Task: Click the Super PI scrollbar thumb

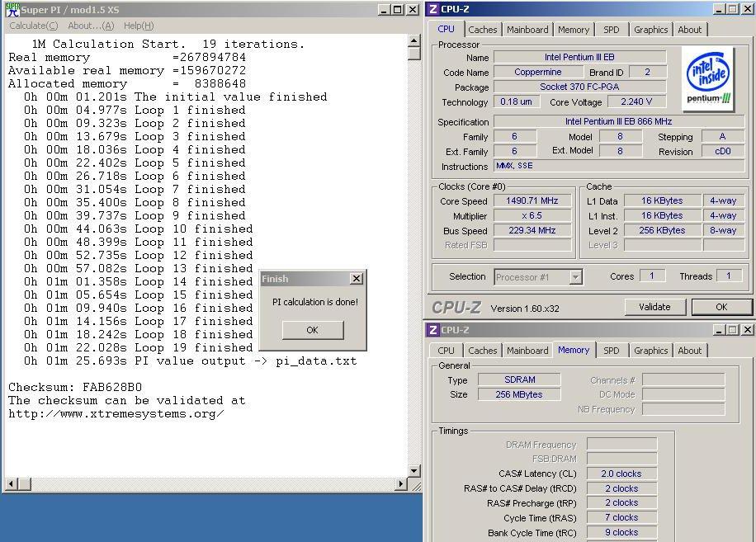Action: 413,53
